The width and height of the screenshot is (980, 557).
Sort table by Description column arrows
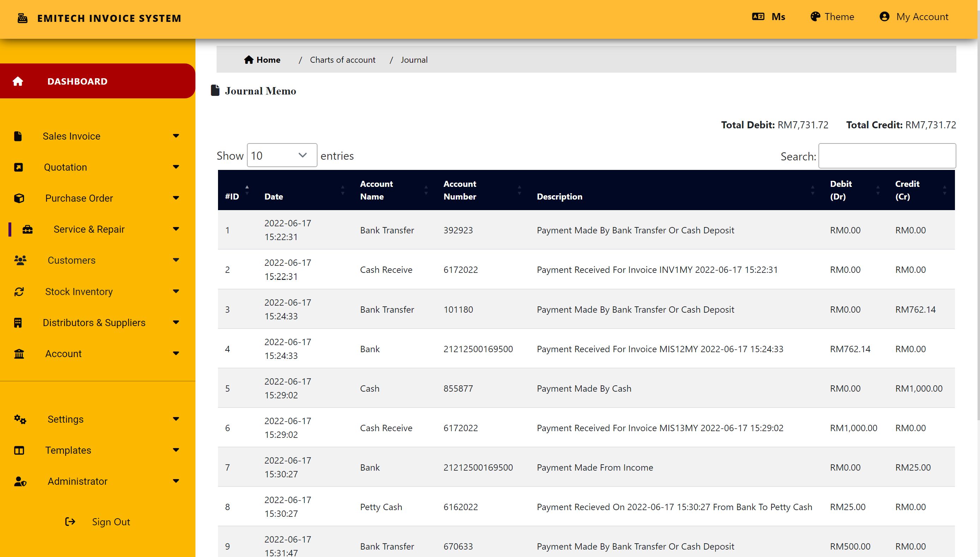tap(813, 190)
